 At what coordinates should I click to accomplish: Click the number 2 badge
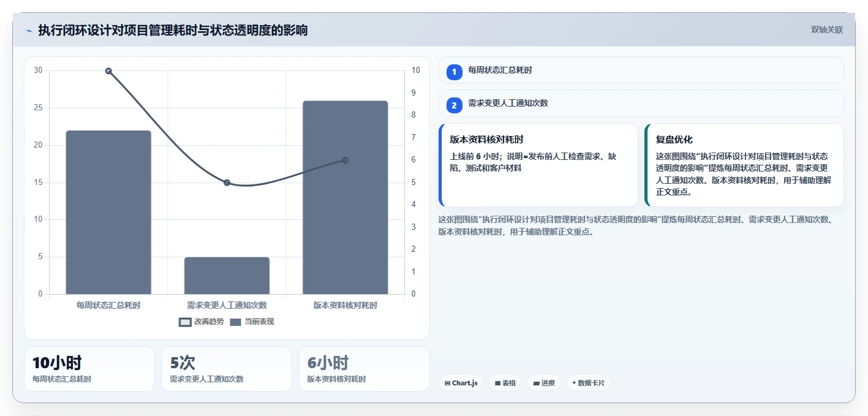[454, 105]
